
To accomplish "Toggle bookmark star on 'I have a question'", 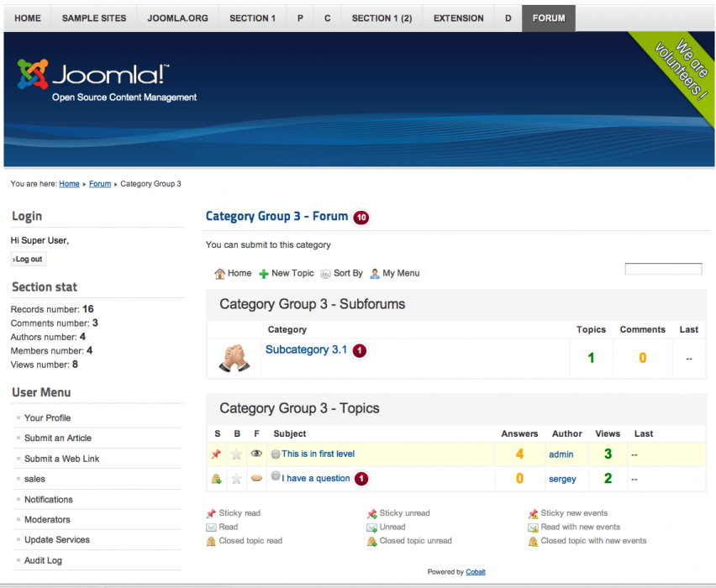I will (236, 479).
